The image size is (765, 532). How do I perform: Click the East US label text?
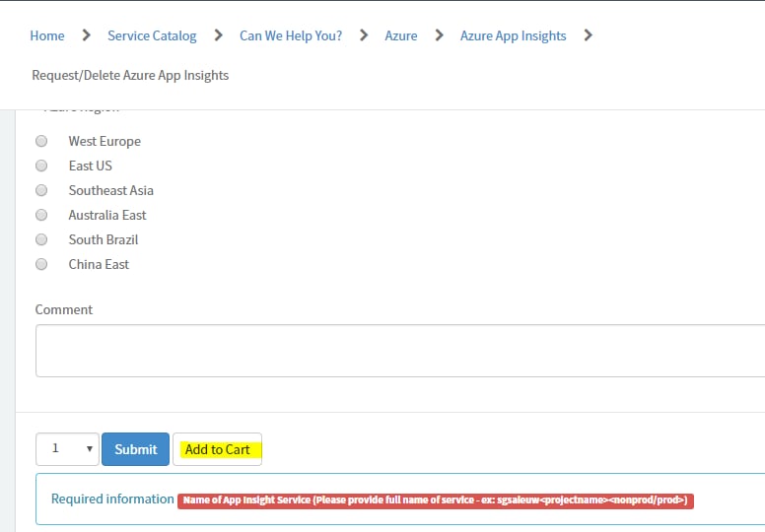[x=91, y=166]
